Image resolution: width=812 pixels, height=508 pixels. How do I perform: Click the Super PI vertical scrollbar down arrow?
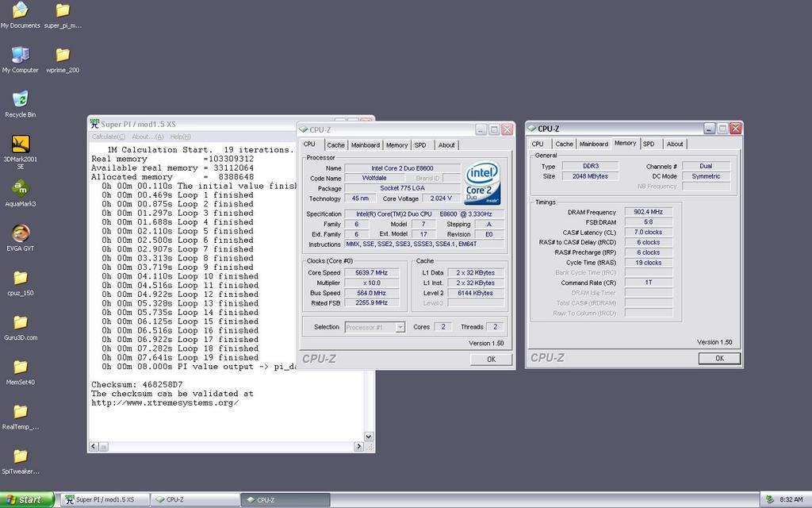369,437
